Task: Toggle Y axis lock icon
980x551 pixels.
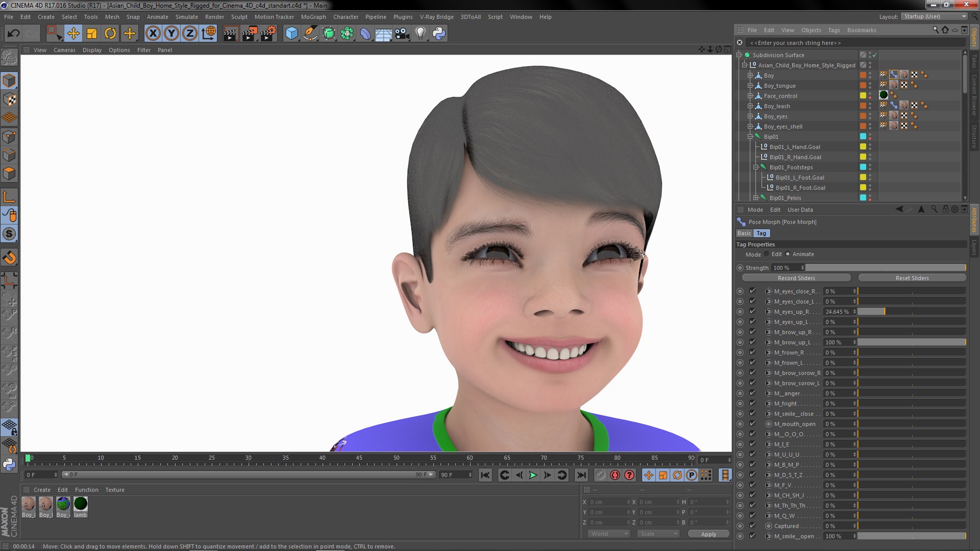Action: (x=171, y=34)
